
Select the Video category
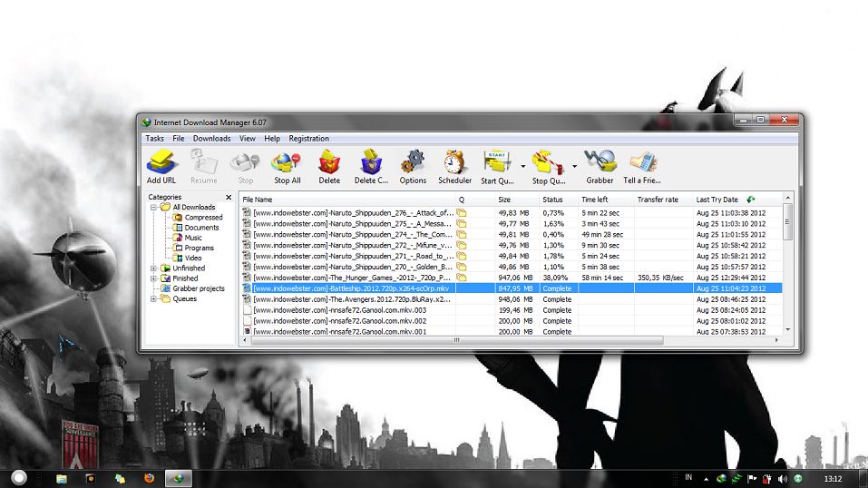click(193, 259)
